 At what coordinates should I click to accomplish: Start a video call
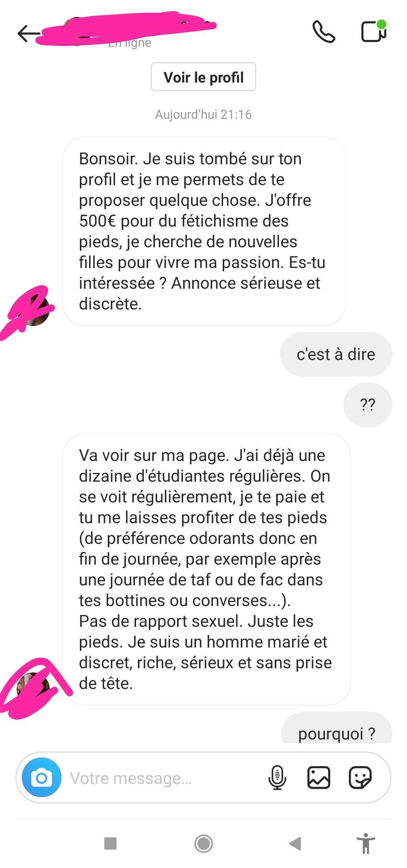[x=373, y=31]
